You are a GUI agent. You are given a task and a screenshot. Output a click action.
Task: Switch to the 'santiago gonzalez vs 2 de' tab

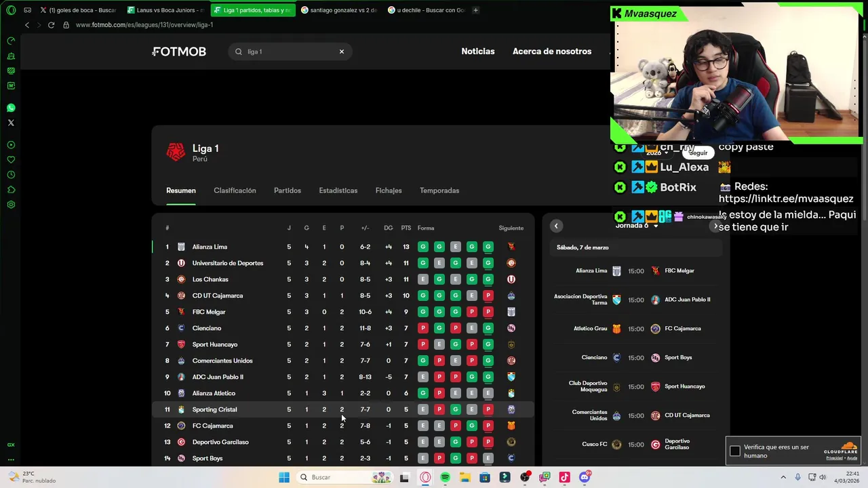340,10
